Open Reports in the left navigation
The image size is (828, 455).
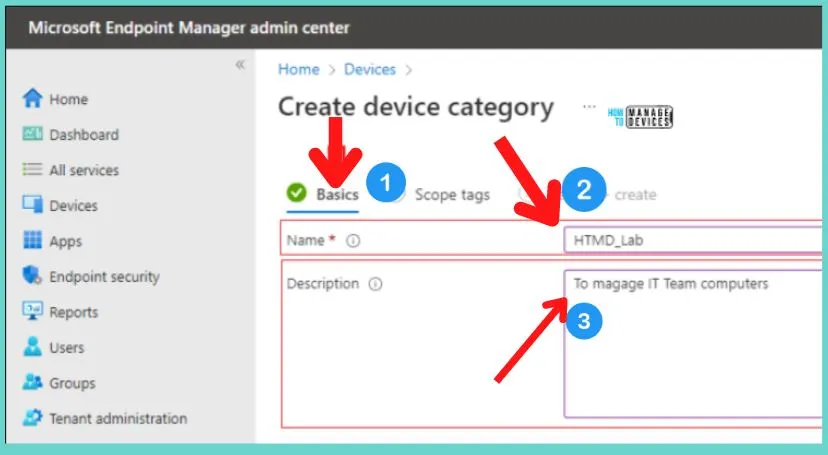tap(73, 312)
